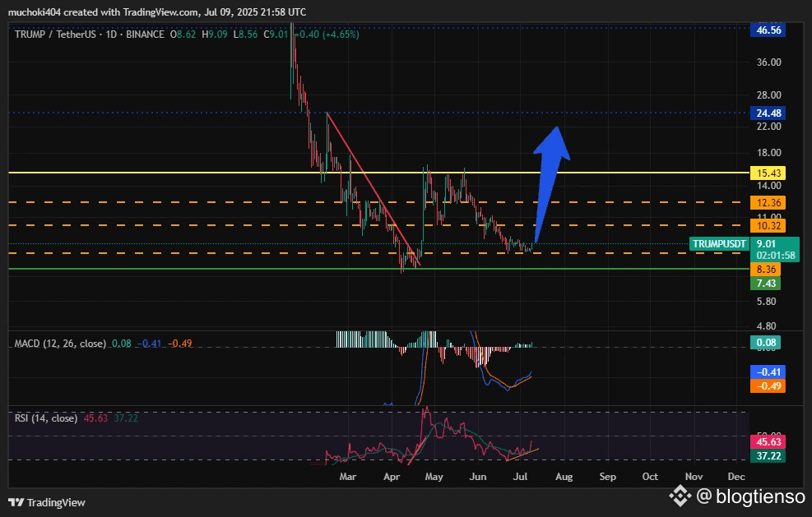Click the 36.00 price scale tick
Screen dimensions: 812x517
point(768,62)
